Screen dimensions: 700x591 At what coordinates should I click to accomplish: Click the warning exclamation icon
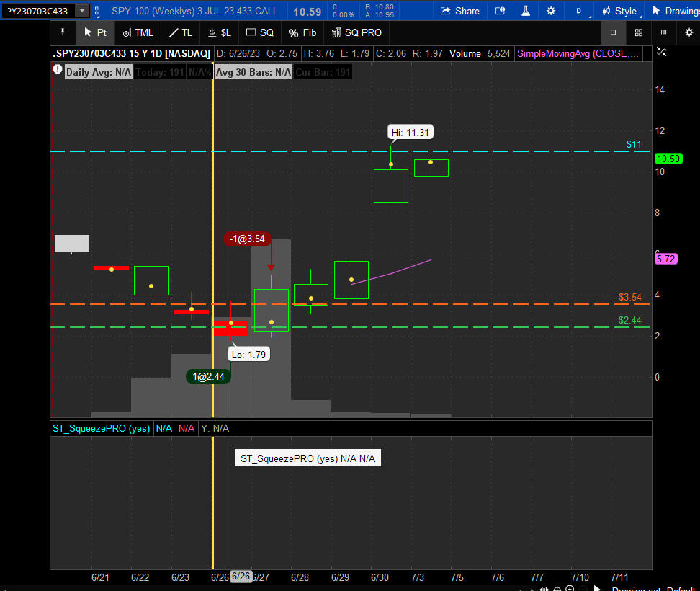pos(58,69)
